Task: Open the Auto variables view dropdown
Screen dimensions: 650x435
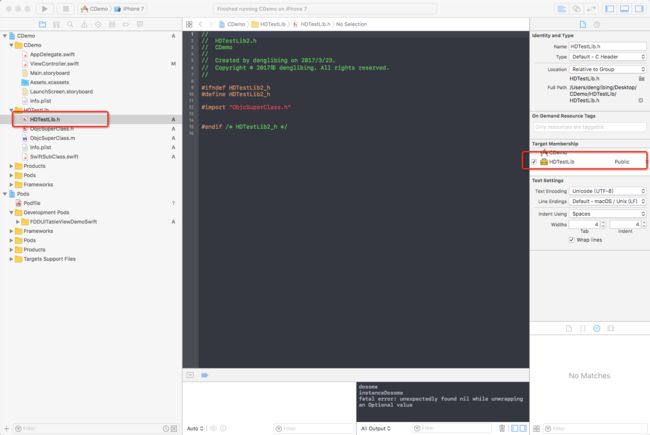Action: pyautogui.click(x=195, y=428)
